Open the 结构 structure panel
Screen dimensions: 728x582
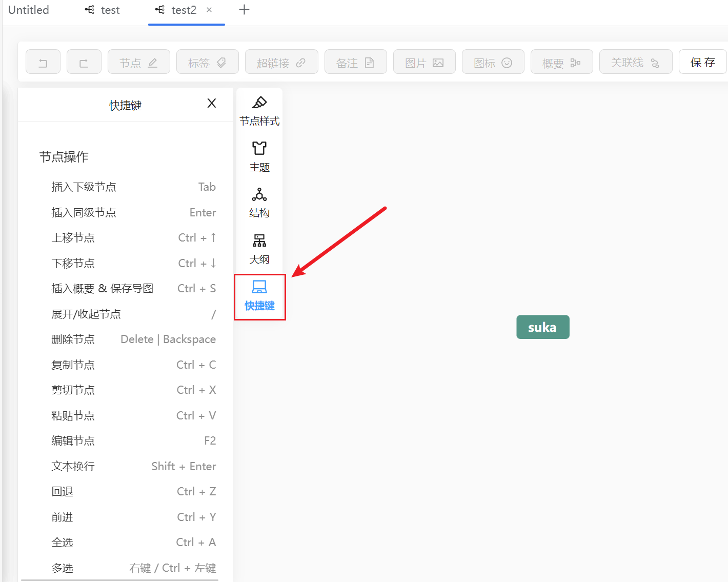(x=259, y=203)
